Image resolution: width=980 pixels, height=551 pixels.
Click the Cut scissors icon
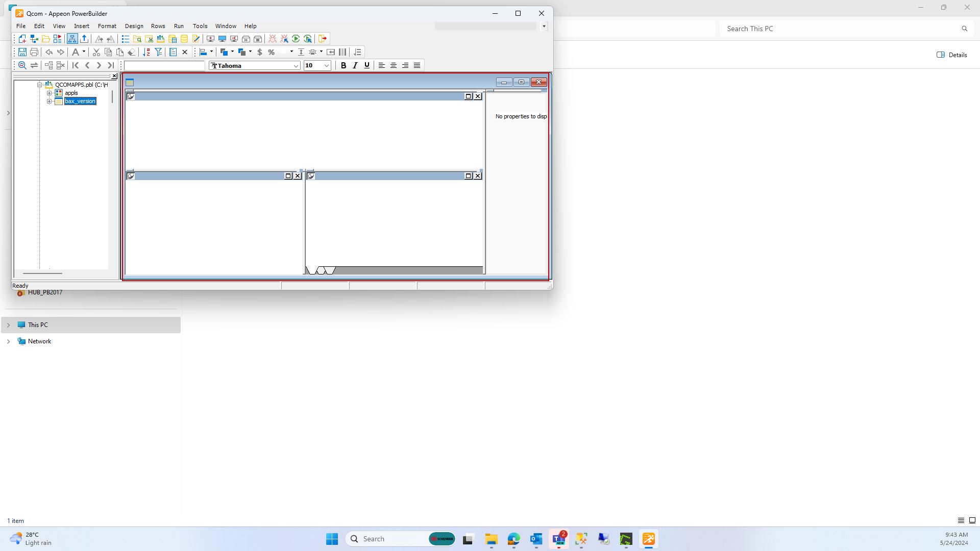(x=96, y=52)
